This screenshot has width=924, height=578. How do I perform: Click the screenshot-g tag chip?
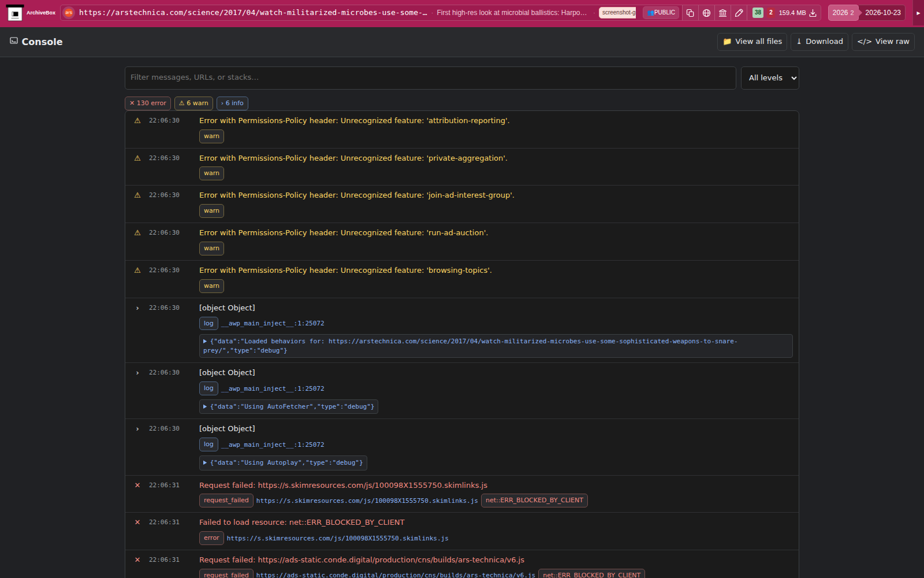(x=617, y=13)
